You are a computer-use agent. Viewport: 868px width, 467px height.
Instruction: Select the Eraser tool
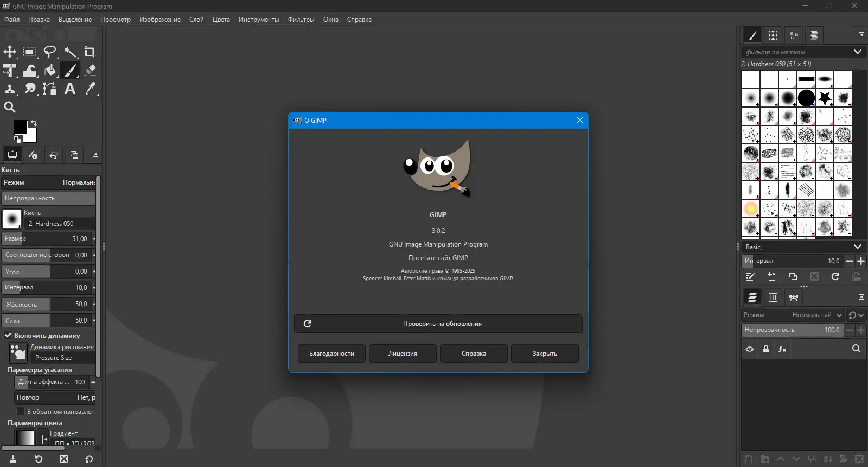(x=90, y=71)
